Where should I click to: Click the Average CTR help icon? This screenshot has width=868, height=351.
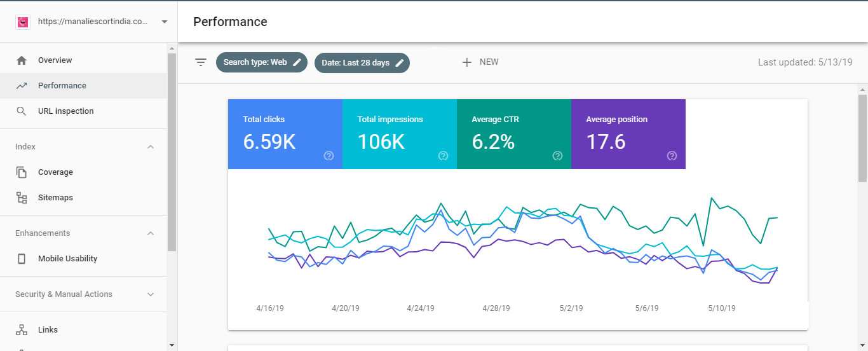coord(557,156)
